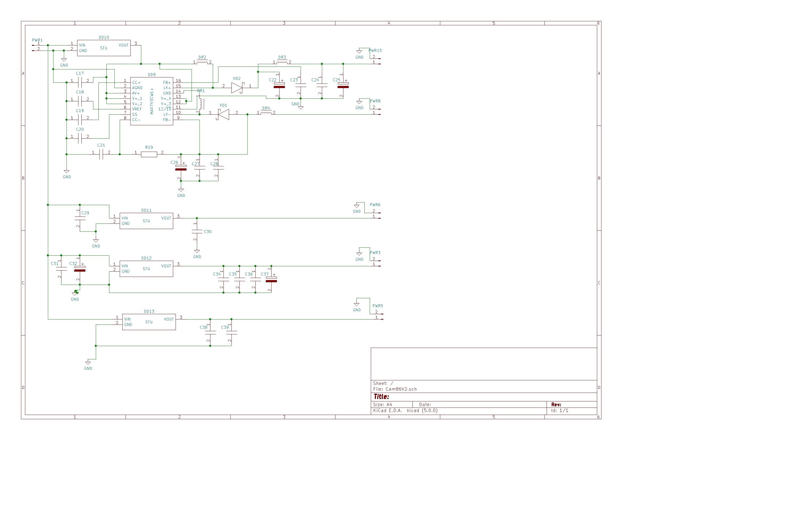798x532 pixels.
Task: Select inductor DR3 symbol
Action: click(x=282, y=63)
